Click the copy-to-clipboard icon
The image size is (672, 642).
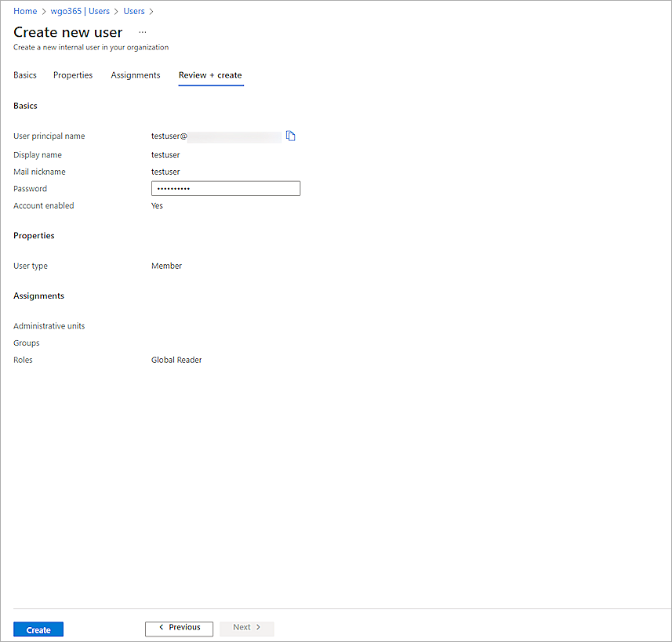pyautogui.click(x=290, y=136)
